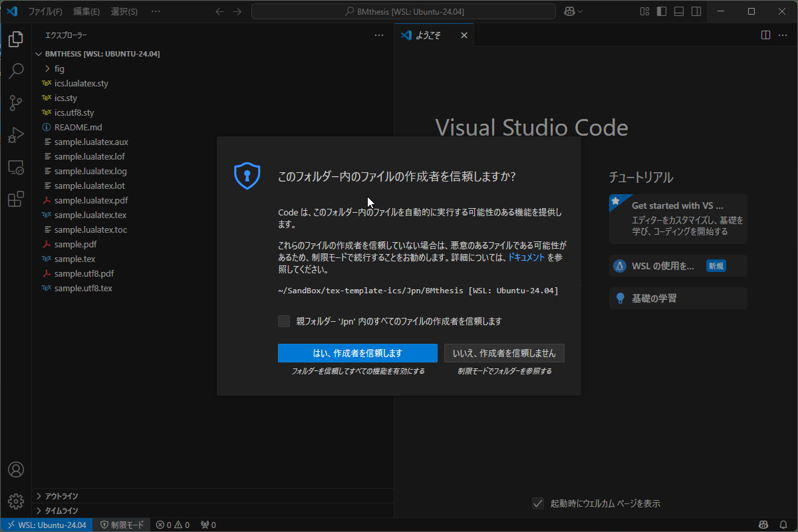Click the Copilot status bar icon
The image size is (798, 532).
[765, 525]
